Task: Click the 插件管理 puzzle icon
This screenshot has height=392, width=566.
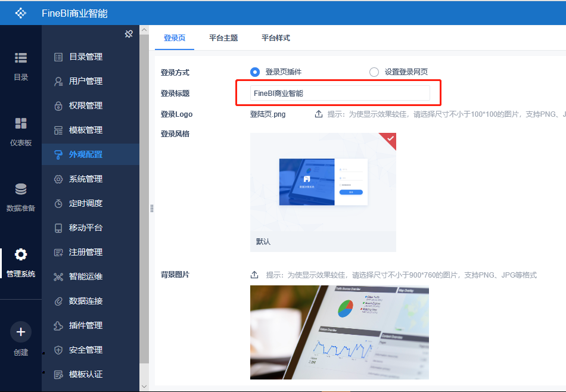Action: (x=58, y=326)
